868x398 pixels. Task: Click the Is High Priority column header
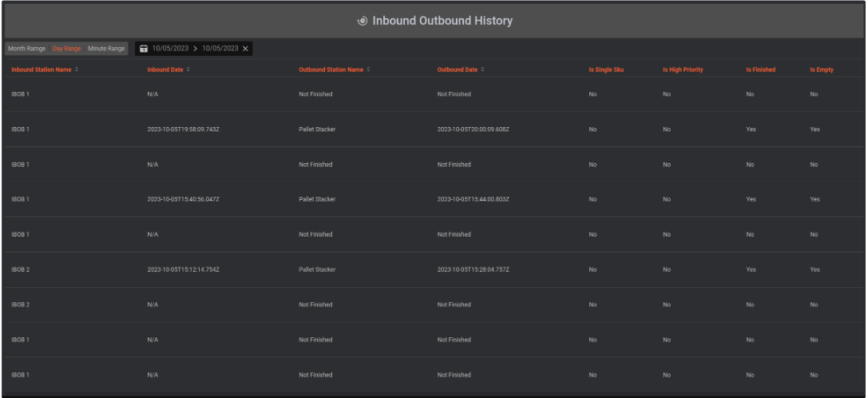coord(683,70)
